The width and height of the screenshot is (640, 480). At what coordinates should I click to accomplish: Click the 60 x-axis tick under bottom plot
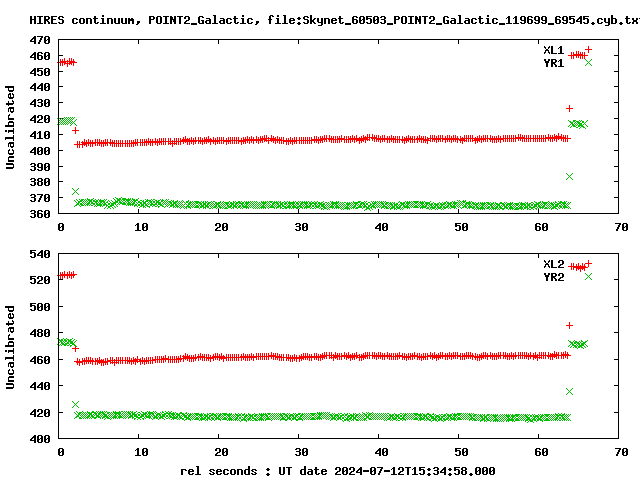[541, 452]
